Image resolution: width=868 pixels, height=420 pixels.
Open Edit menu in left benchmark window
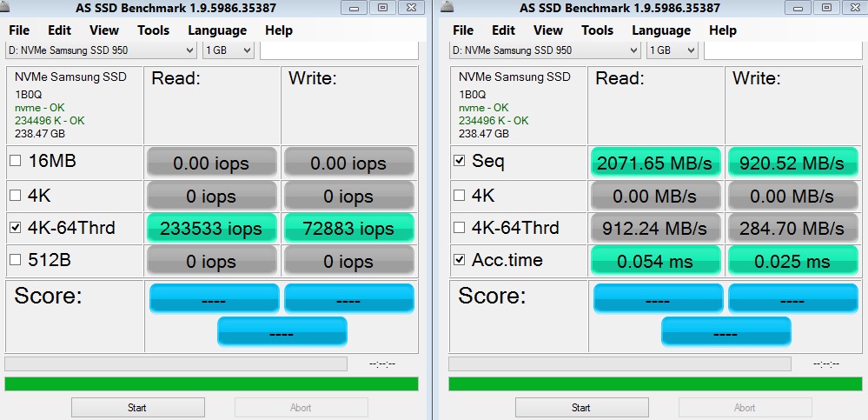(59, 30)
